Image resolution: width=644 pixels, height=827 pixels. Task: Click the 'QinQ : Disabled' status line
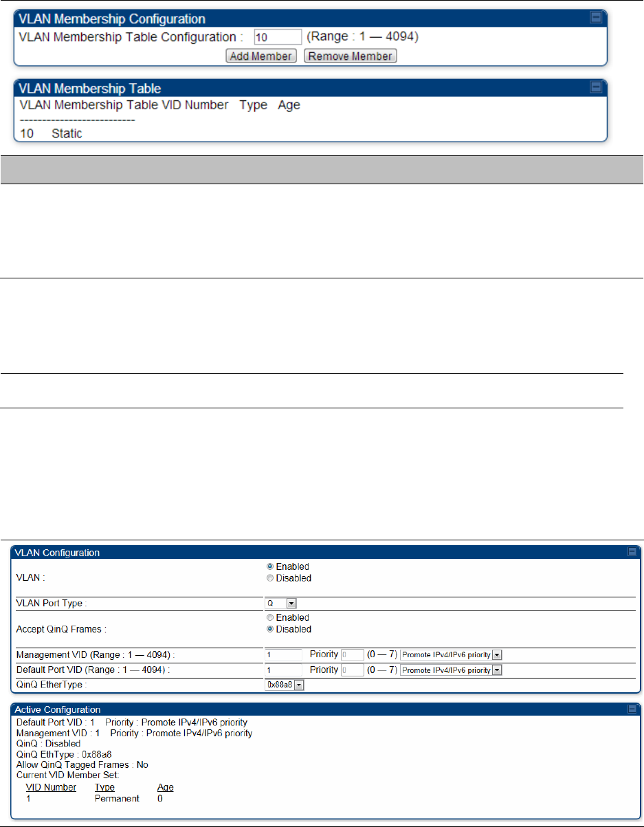(48, 744)
